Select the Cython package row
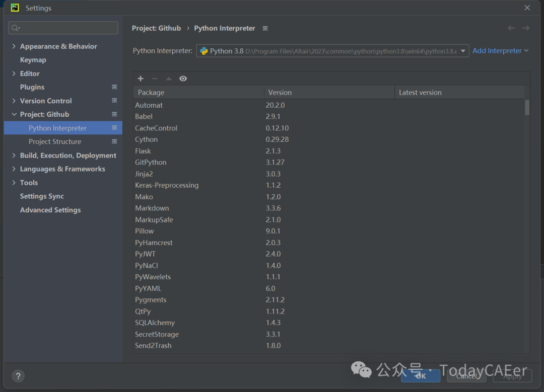This screenshot has width=544, height=392. point(329,139)
